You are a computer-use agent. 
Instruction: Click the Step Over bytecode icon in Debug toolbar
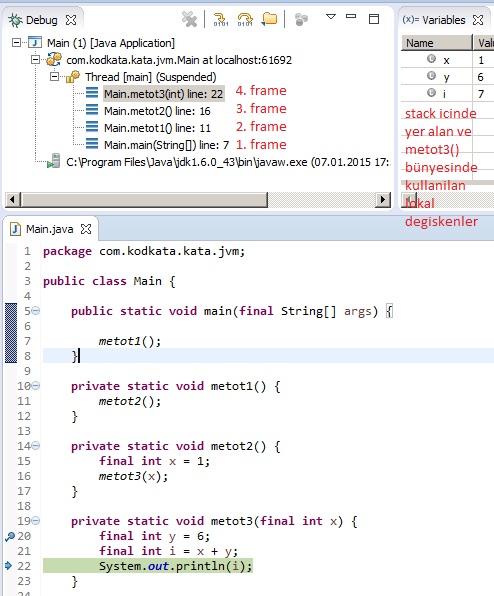tap(245, 19)
